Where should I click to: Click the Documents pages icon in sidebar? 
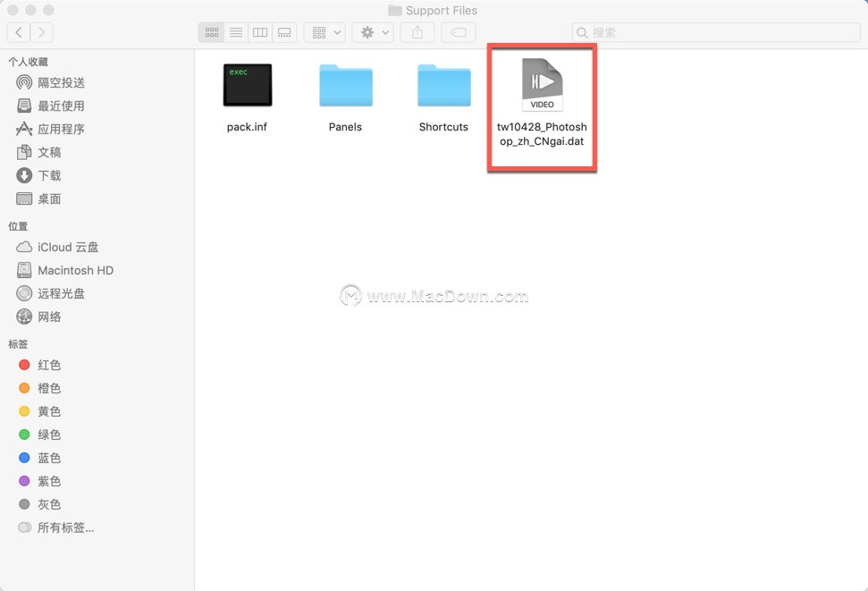24,152
